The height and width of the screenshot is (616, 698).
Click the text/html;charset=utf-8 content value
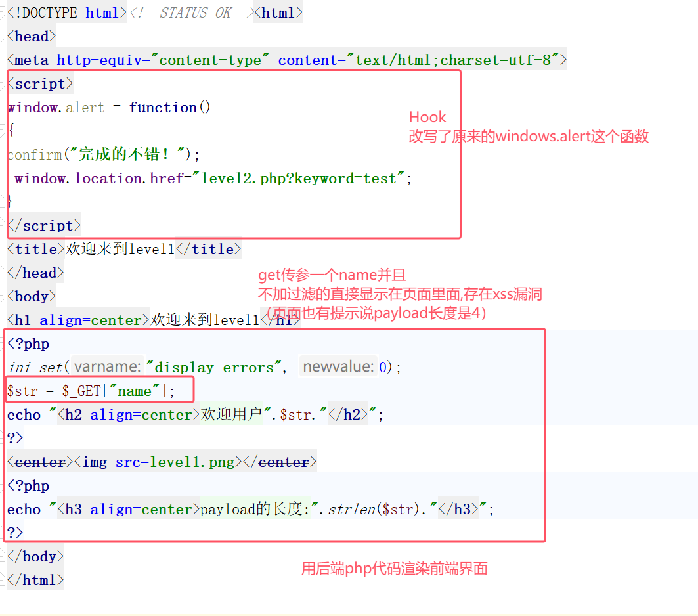click(x=456, y=60)
